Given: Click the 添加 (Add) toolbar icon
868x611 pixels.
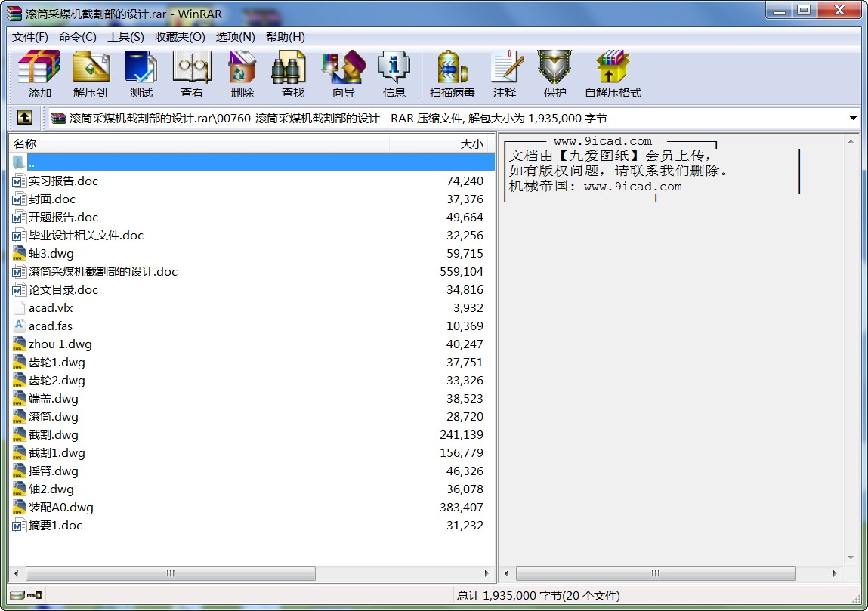Looking at the screenshot, I should point(39,74).
